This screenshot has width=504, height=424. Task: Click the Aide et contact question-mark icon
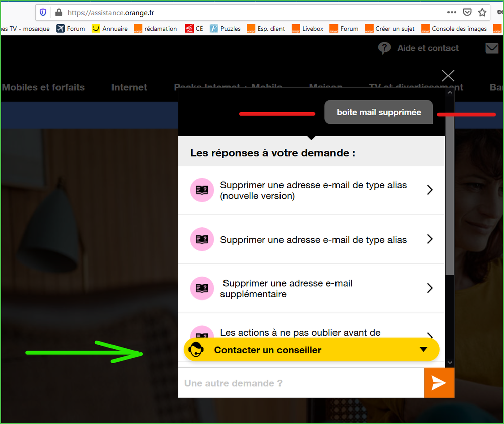pos(384,48)
